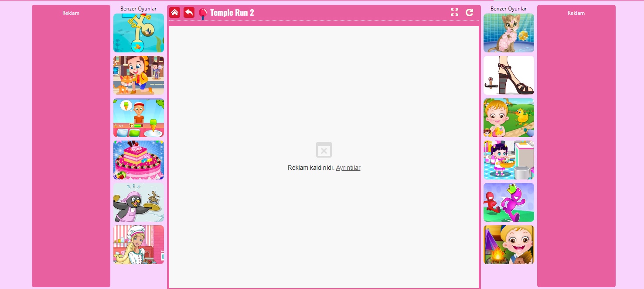Click the red back arrow button
Screen dimensions: 644x289
[189, 13]
